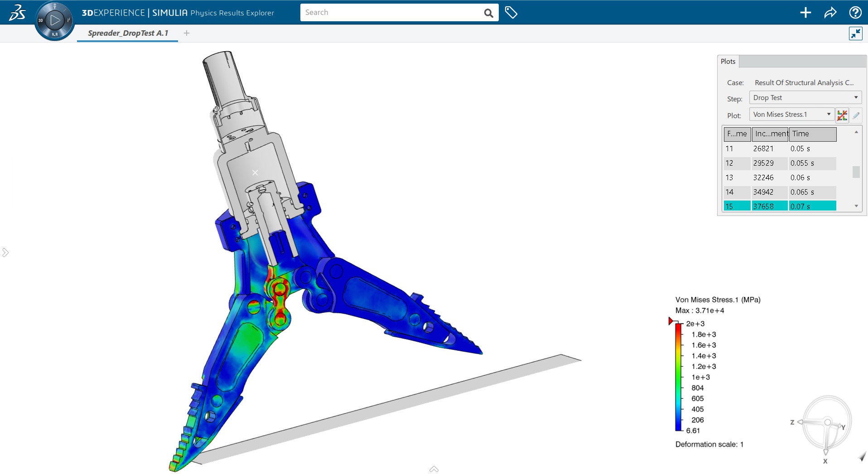The width and height of the screenshot is (868, 474).
Task: Click the share arrow icon
Action: pyautogui.click(x=831, y=12)
